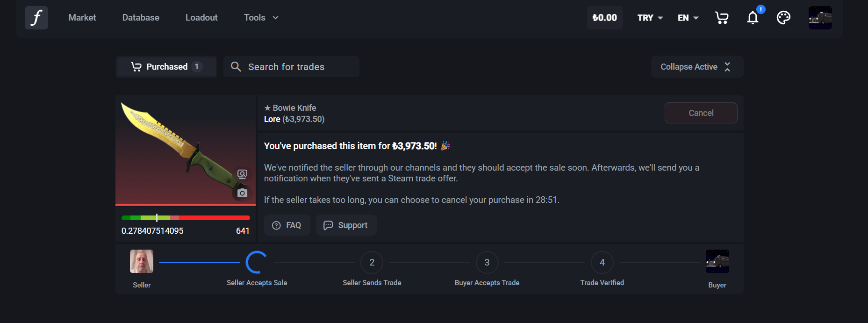Screen dimensions: 868x323
Task: Click the CSFloat logo icon
Action: [36, 18]
